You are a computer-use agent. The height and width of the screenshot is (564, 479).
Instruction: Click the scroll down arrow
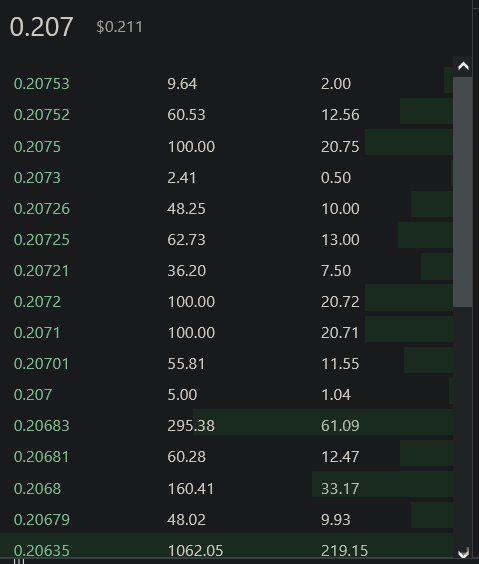pos(463,552)
